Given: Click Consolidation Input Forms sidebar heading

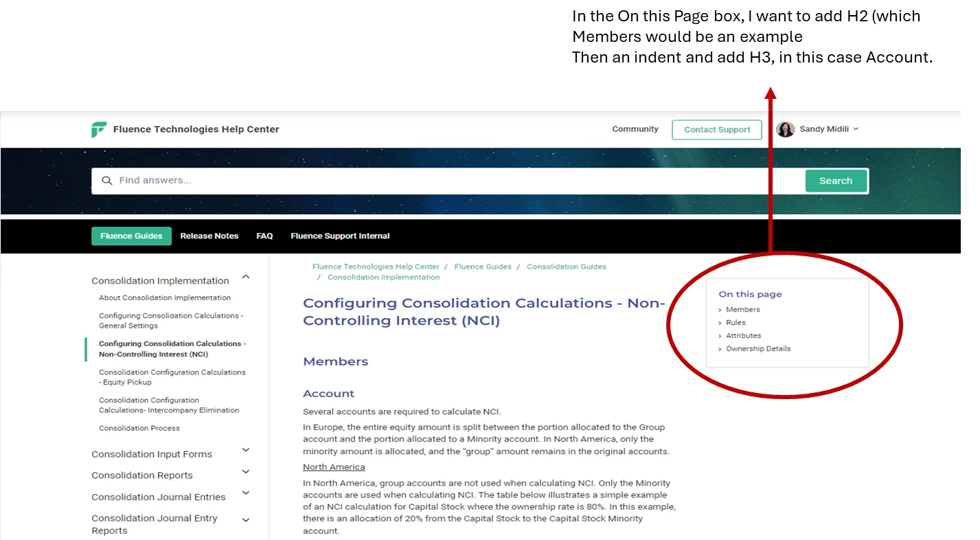Looking at the screenshot, I should [x=152, y=454].
